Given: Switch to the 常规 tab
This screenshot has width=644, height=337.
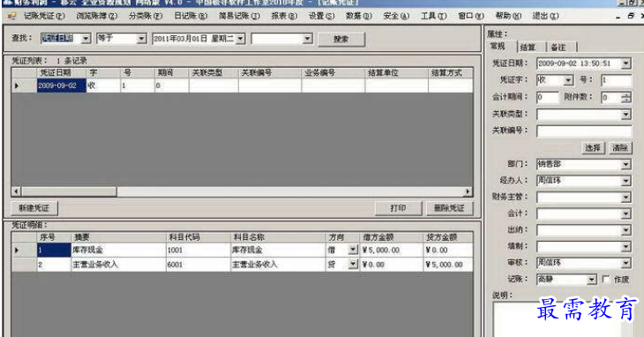Looking at the screenshot, I should pos(499,47).
